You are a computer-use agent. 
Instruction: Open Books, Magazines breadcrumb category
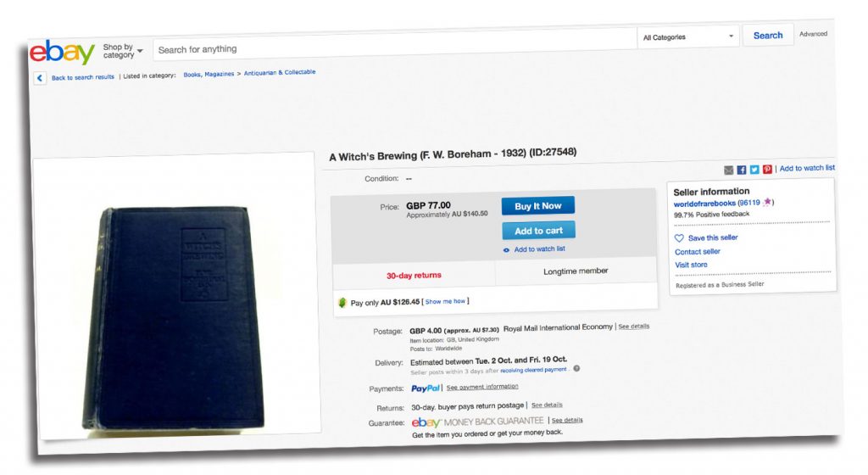(x=209, y=74)
